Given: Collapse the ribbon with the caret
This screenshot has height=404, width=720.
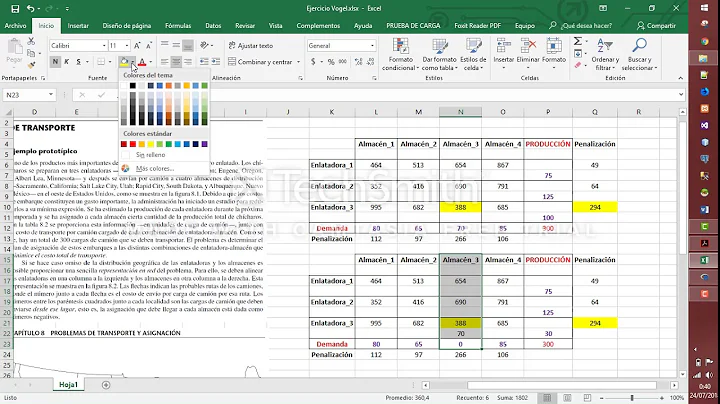Looking at the screenshot, I should (x=681, y=78).
